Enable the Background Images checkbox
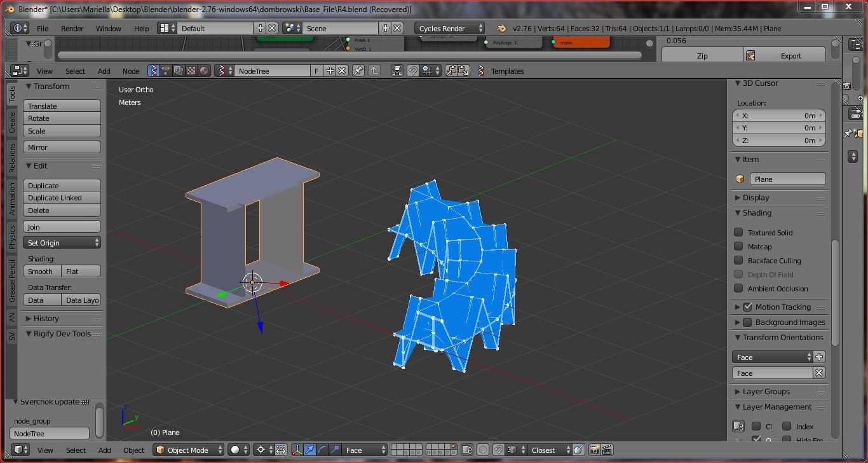Screen dimensions: 868x463 click(748, 322)
